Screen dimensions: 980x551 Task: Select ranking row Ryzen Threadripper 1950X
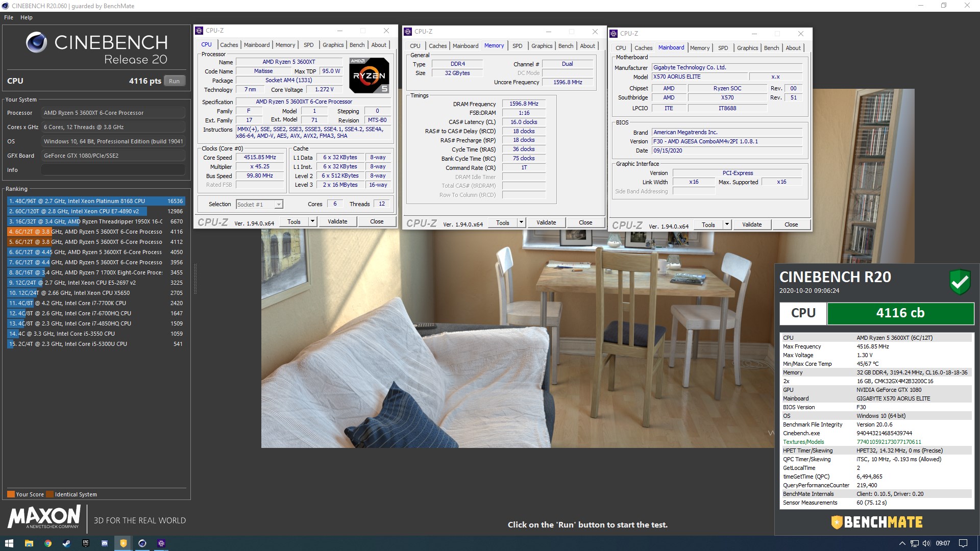[95, 221]
